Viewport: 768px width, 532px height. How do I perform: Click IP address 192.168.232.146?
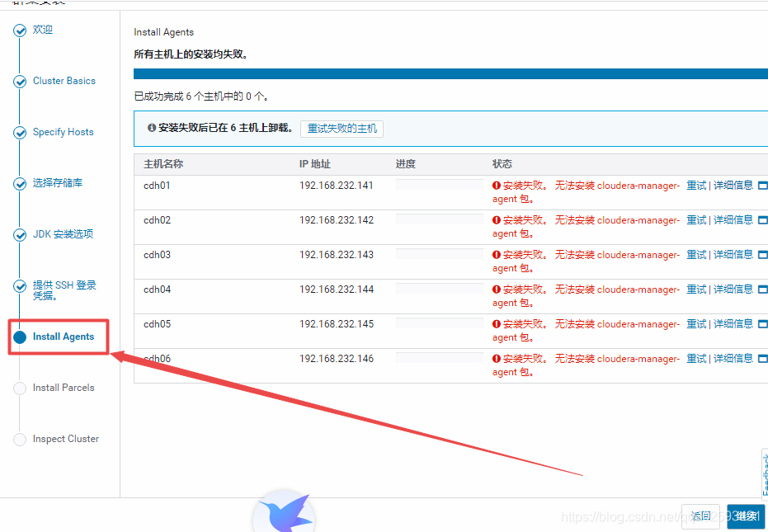337,359
